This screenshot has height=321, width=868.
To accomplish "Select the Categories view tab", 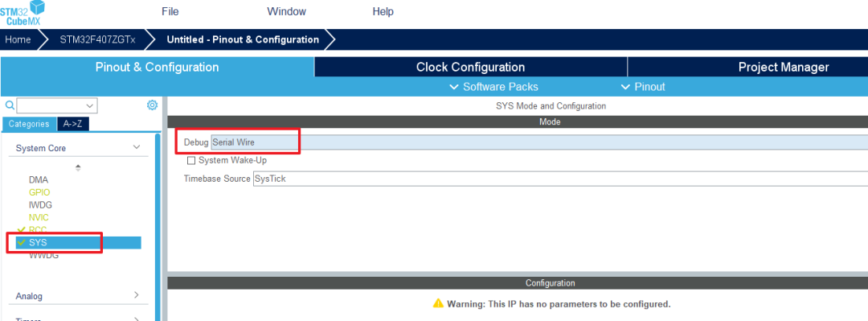I will tap(29, 124).
